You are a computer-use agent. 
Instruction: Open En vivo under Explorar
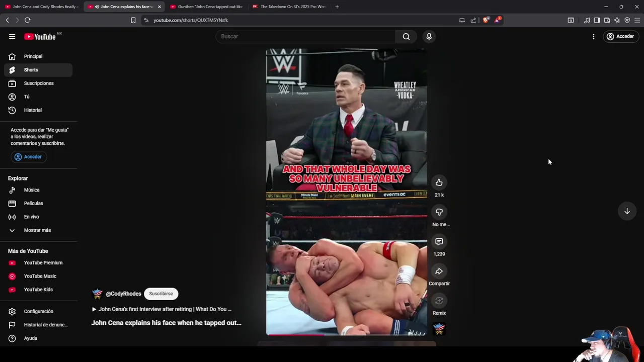[x=38, y=217]
